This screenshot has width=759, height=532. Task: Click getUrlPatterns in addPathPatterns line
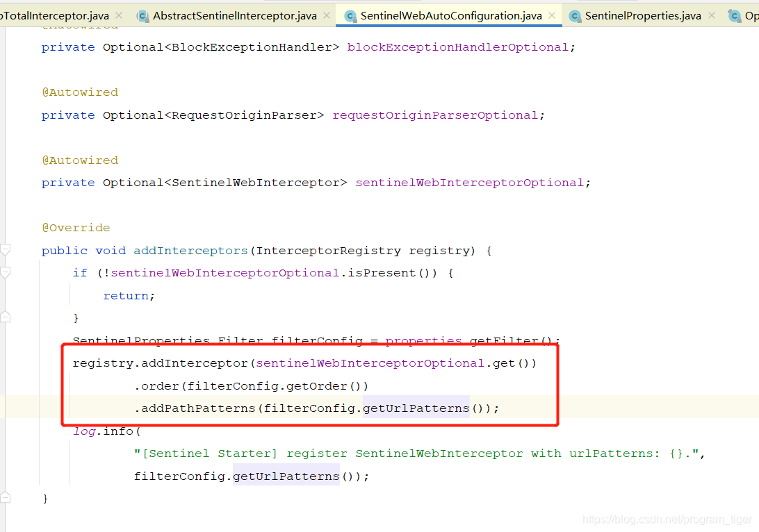(416, 408)
